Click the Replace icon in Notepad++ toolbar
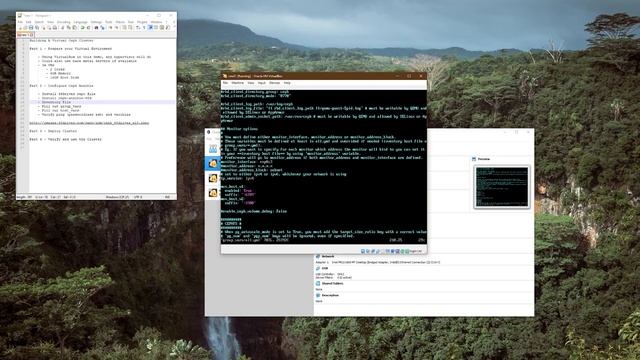This screenshot has width=640, height=360. (x=102, y=27)
